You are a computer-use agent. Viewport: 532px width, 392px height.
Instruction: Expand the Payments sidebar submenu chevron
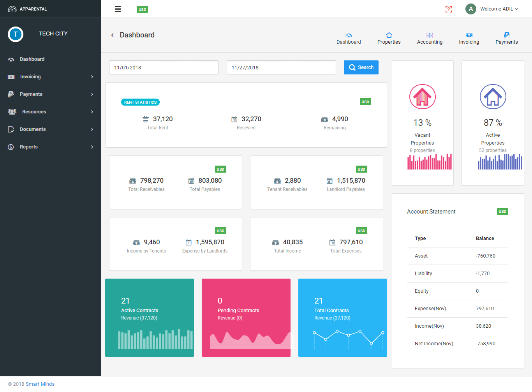[x=92, y=94]
